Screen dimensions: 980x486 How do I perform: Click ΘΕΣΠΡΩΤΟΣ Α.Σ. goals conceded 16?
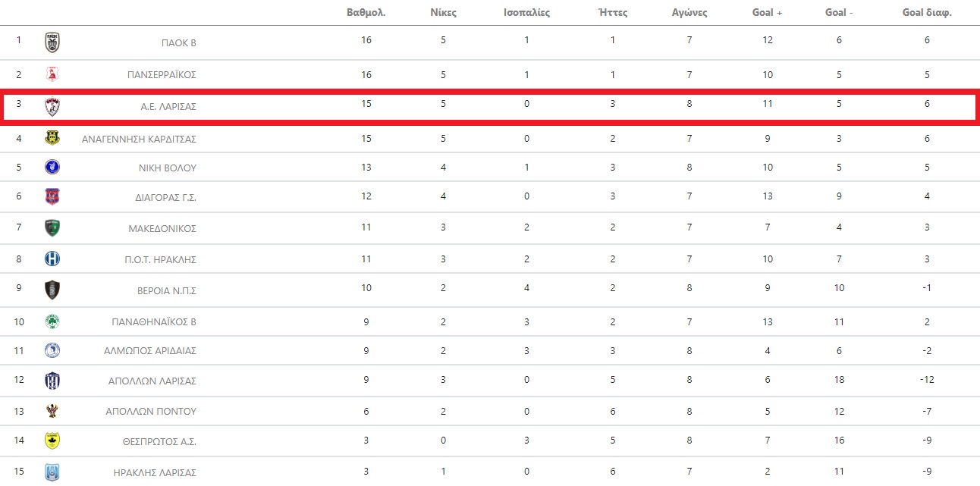coord(839,441)
